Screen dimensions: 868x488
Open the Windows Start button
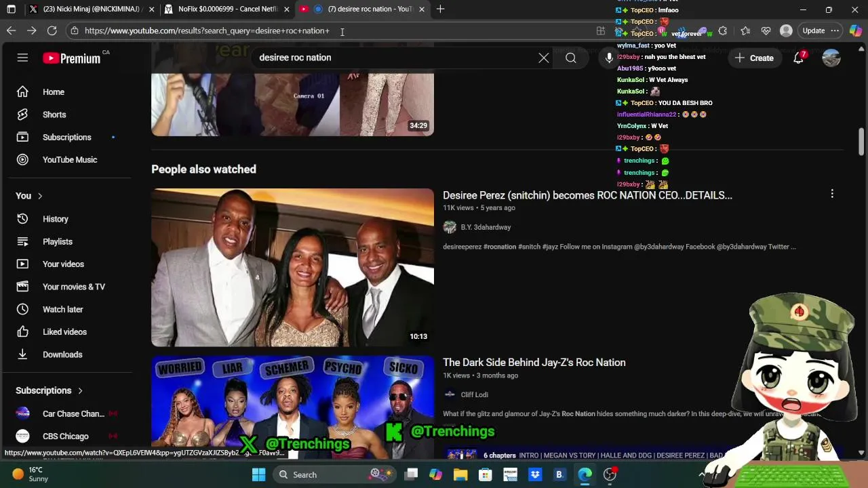[258, 474]
